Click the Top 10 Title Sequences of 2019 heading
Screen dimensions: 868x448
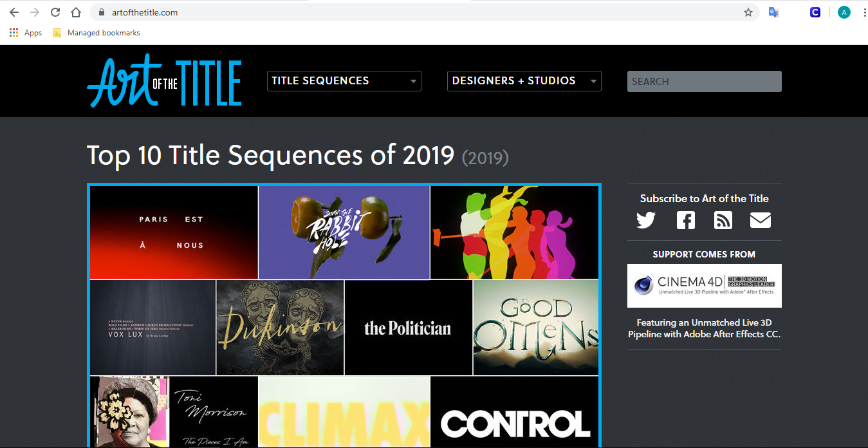(x=297, y=156)
